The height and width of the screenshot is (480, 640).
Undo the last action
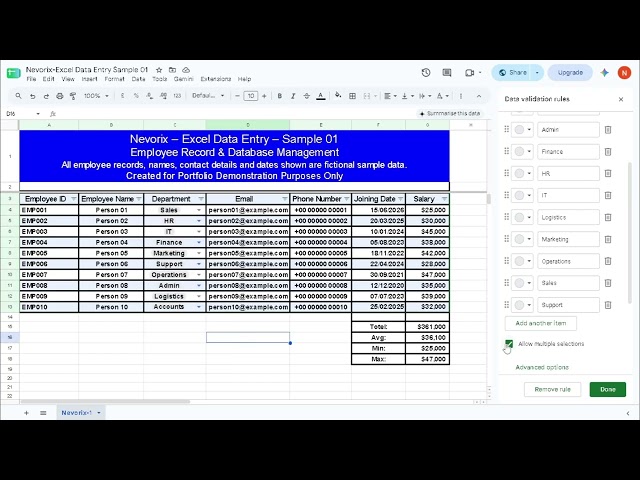[33, 96]
